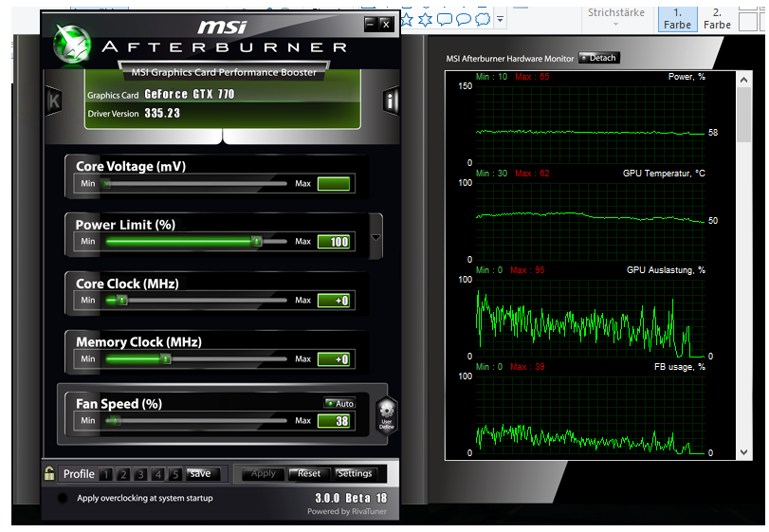Expand Paint shapes gallery dropdown

click(500, 20)
